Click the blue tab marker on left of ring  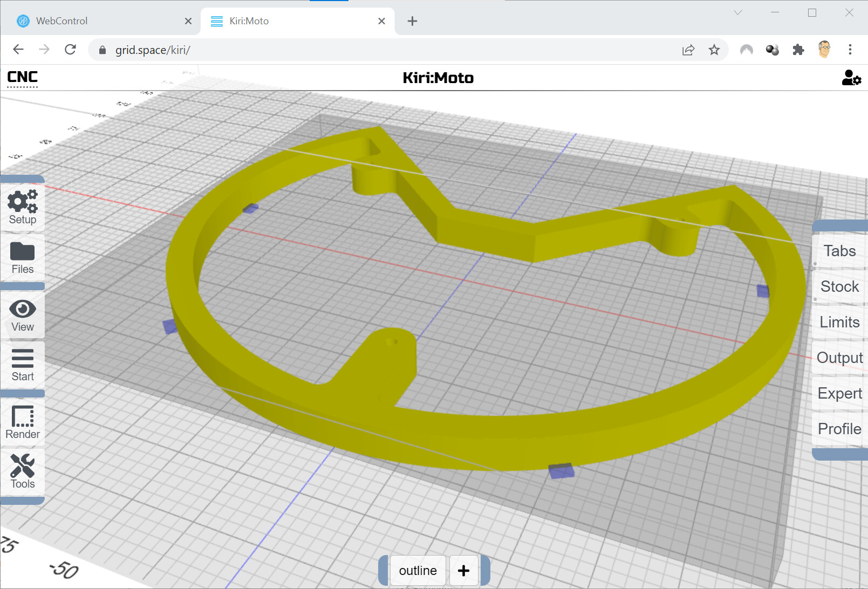pos(170,326)
